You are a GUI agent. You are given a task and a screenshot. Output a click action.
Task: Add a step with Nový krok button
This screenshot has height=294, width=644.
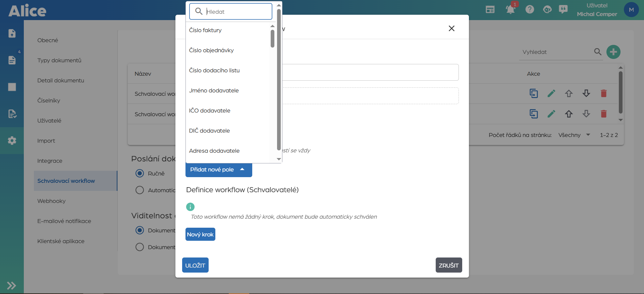tap(200, 234)
